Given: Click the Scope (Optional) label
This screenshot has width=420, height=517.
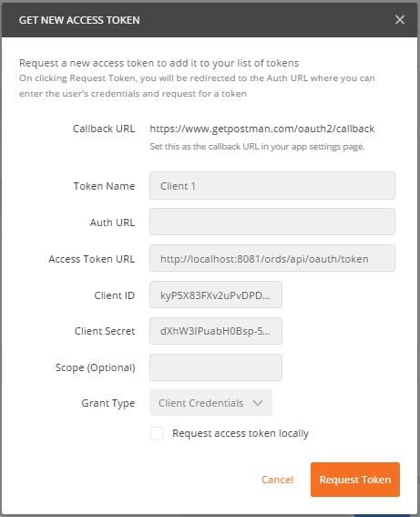Looking at the screenshot, I should coord(95,367).
